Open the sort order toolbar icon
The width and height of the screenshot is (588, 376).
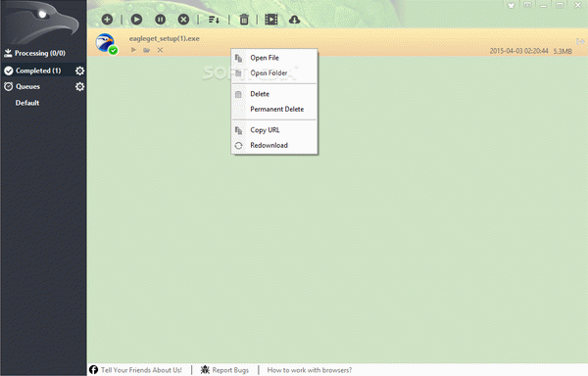pos(214,20)
